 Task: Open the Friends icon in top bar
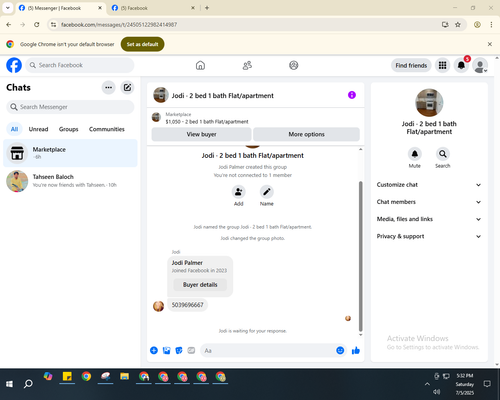point(247,65)
